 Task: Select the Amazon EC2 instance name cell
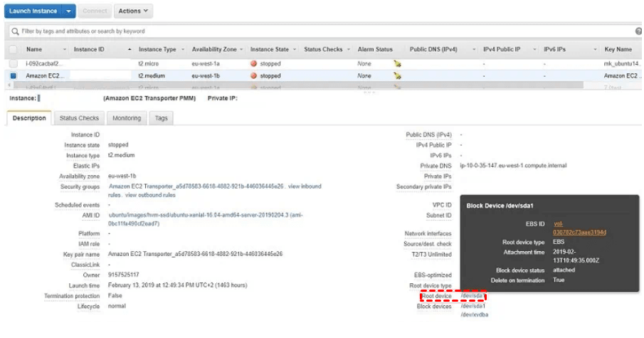click(45, 75)
